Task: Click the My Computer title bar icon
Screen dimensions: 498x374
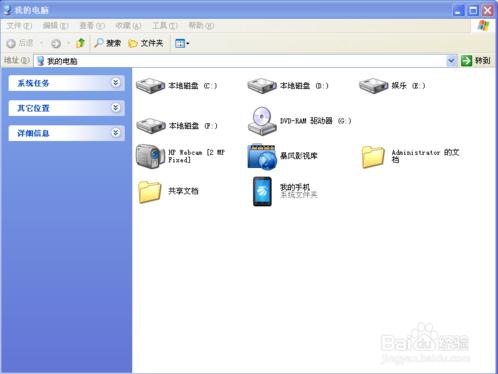Action: (7, 10)
